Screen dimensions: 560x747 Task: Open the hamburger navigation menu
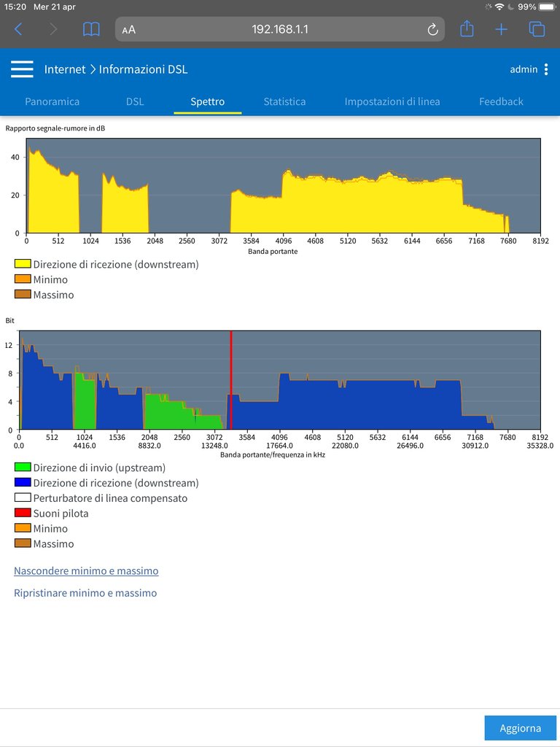click(x=22, y=69)
